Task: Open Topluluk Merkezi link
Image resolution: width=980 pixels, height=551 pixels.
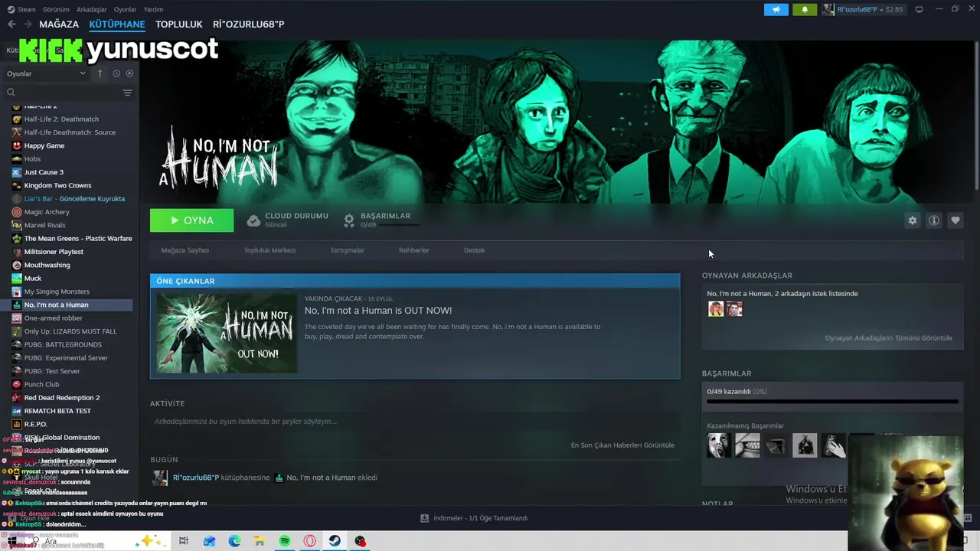Action: point(269,250)
